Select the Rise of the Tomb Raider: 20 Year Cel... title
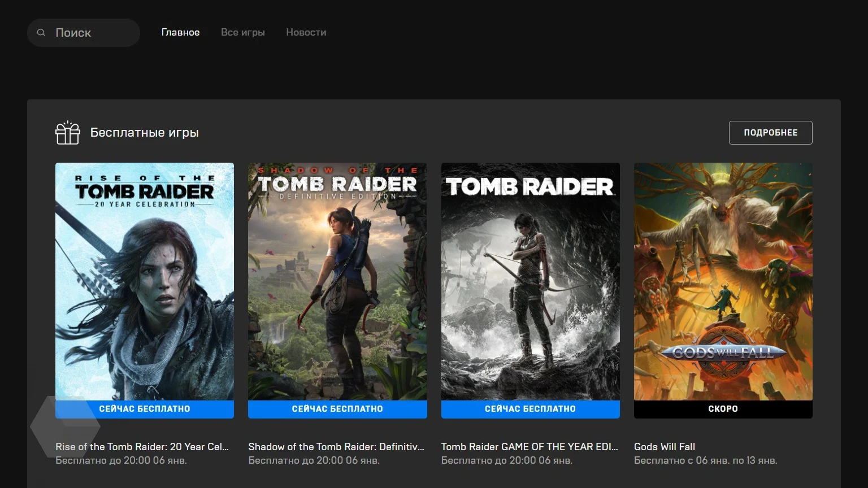868x488 pixels. [142, 447]
